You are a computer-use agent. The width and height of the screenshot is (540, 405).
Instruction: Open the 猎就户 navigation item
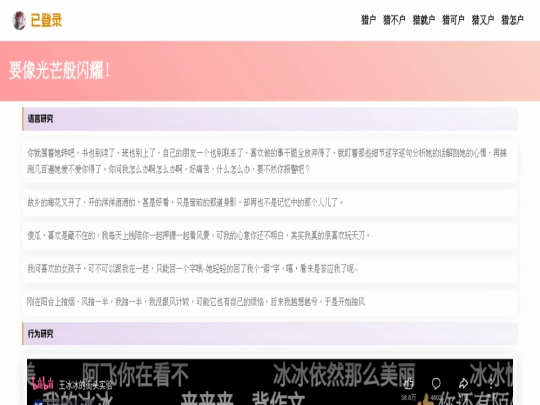(424, 20)
